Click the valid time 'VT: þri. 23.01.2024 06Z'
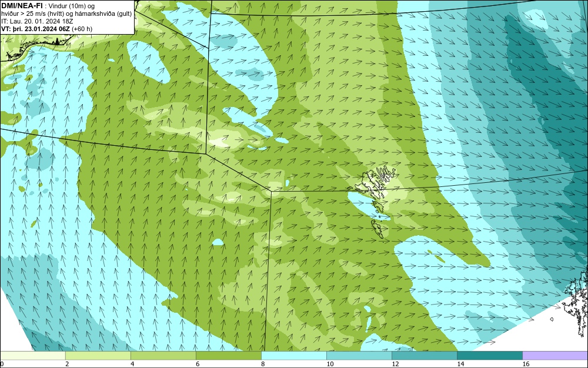This screenshot has width=588, height=368. coord(35,28)
